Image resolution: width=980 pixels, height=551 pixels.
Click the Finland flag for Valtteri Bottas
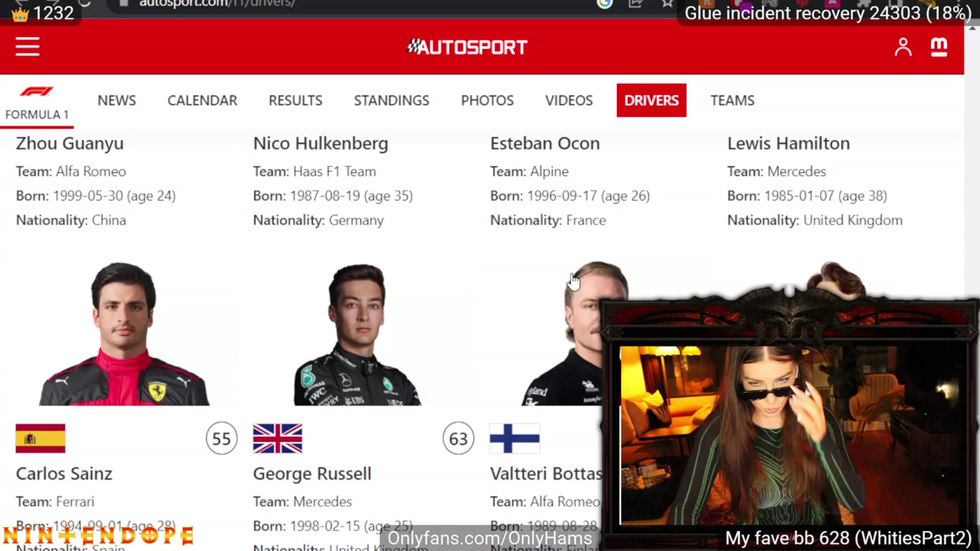[x=514, y=438]
